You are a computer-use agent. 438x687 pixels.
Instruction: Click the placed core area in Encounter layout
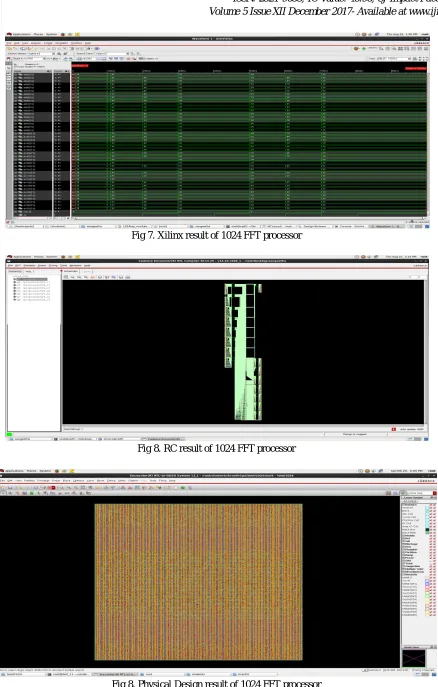[198, 582]
